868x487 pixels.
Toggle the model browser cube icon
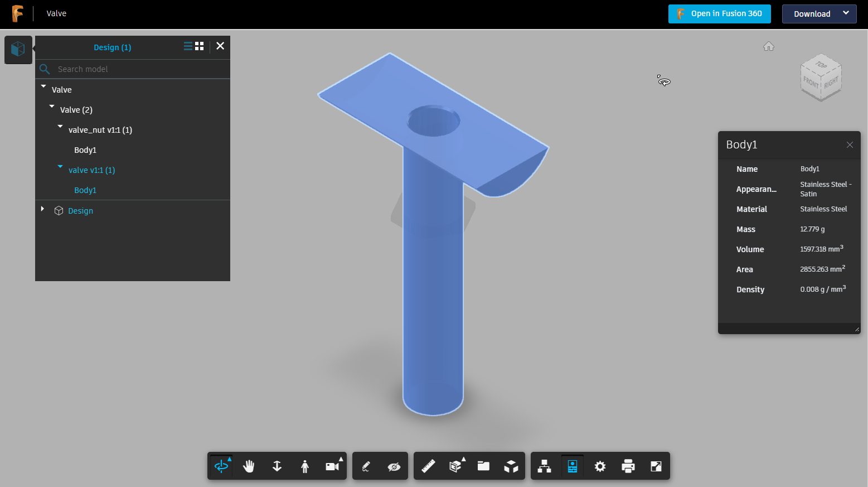(x=18, y=49)
